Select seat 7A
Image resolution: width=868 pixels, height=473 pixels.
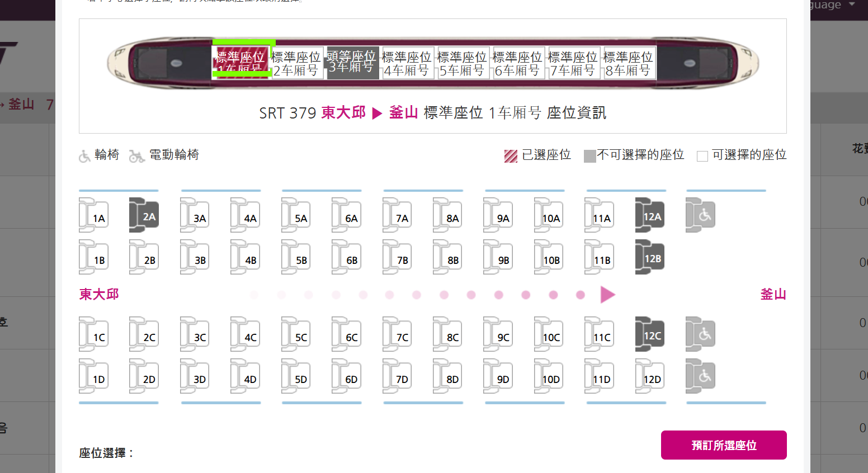[x=397, y=215]
